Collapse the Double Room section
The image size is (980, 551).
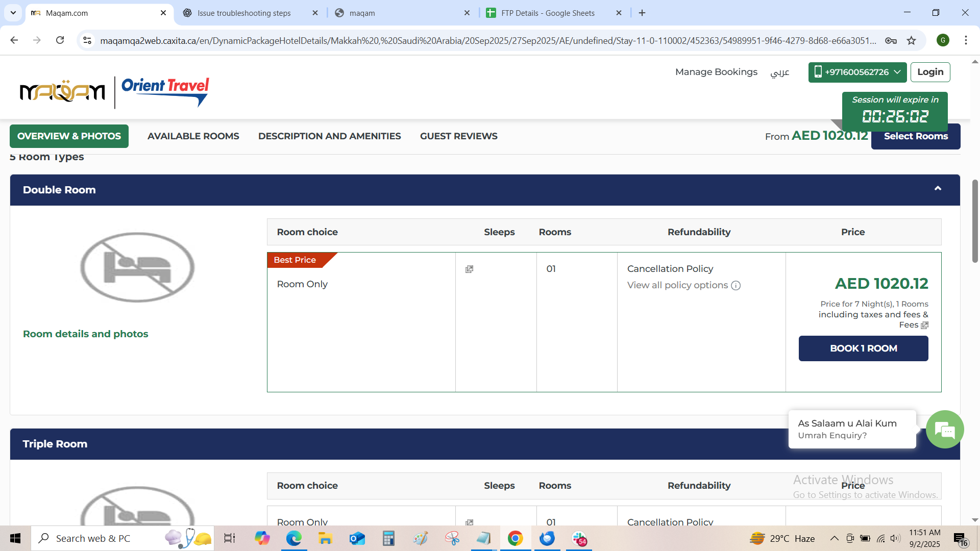coord(938,189)
